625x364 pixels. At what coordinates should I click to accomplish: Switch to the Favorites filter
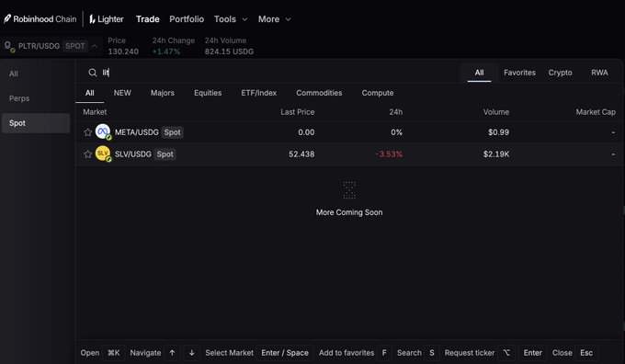(x=519, y=73)
